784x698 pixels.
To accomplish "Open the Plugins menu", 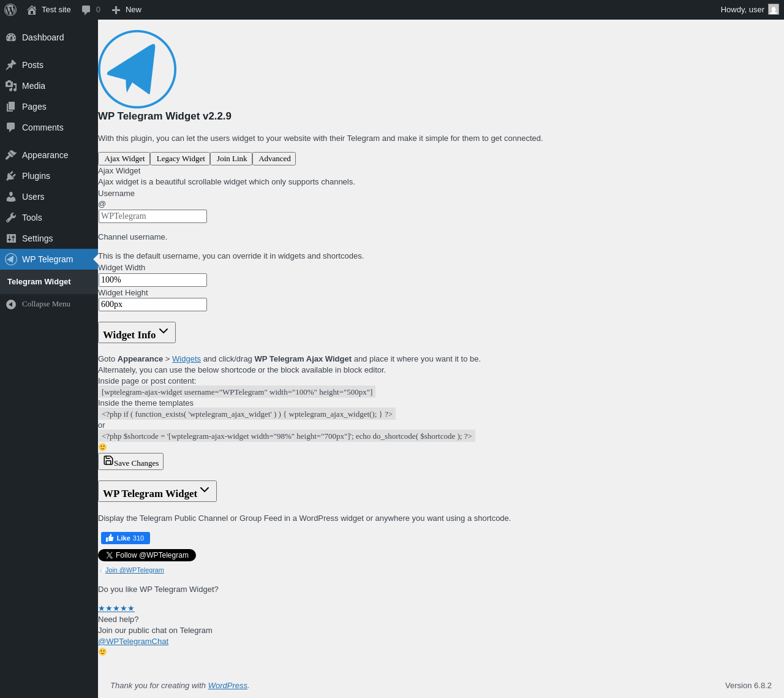I will 36,176.
